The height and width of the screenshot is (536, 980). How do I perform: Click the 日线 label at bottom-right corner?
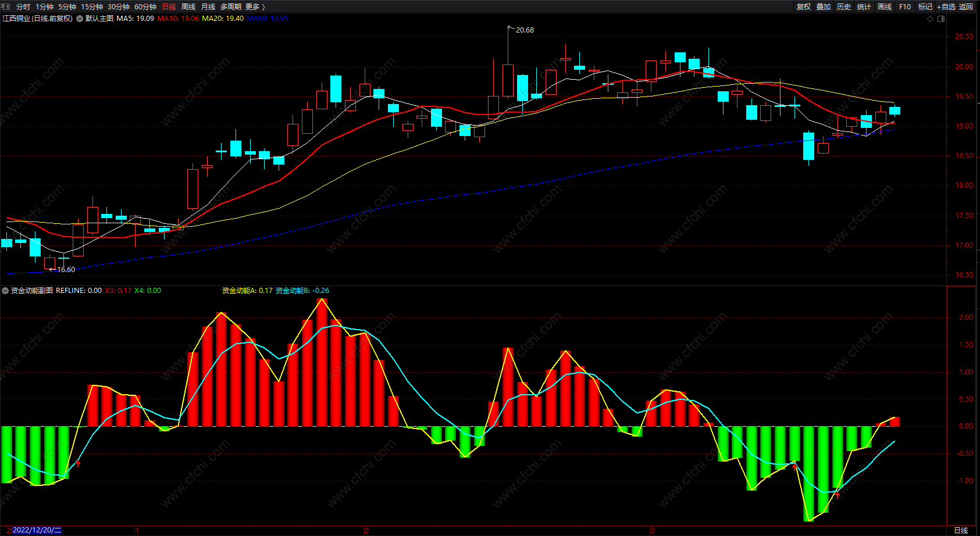point(961,530)
